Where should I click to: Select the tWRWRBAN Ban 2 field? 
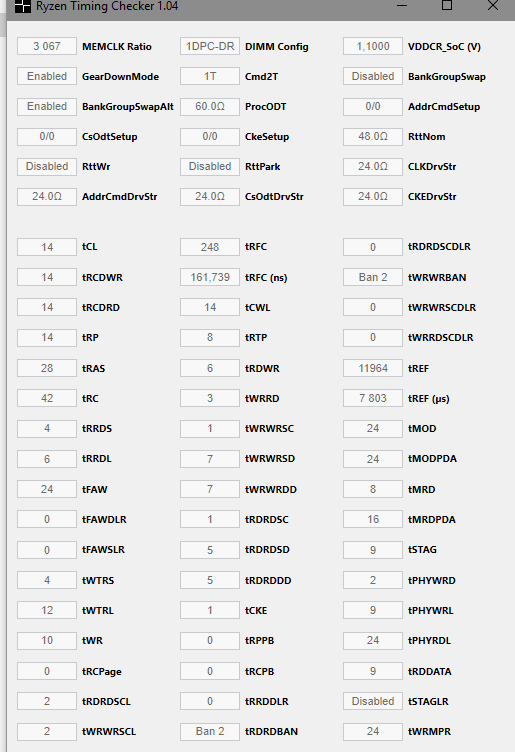tap(373, 277)
